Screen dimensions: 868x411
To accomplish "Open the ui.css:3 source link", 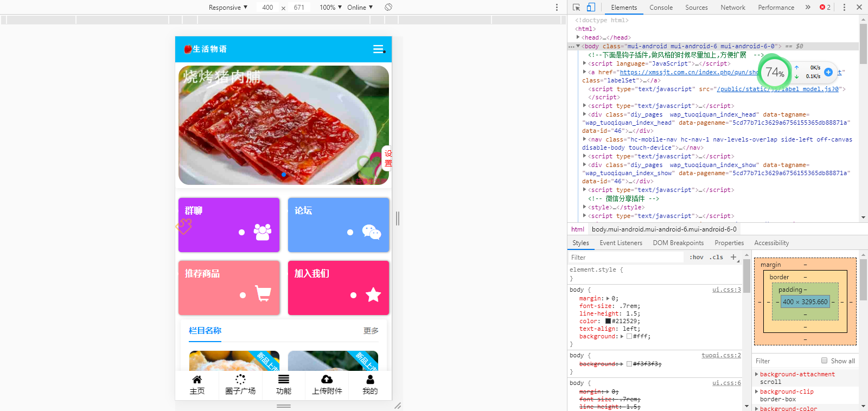I will [726, 290].
